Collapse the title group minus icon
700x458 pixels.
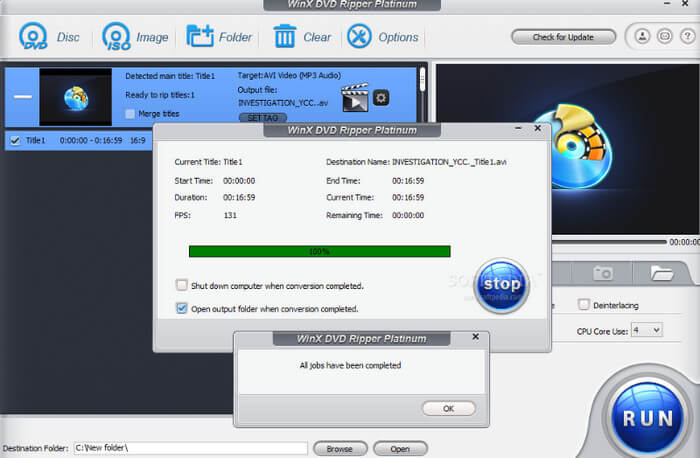pos(22,96)
